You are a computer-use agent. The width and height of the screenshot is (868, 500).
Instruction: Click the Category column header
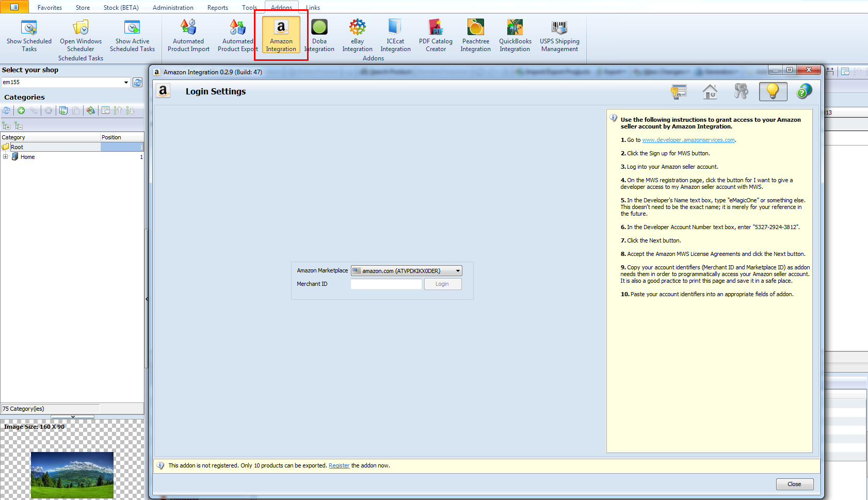click(51, 137)
